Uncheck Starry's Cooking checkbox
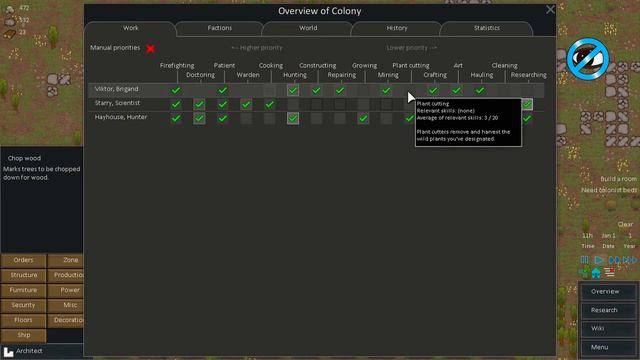640x360 pixels. point(269,104)
